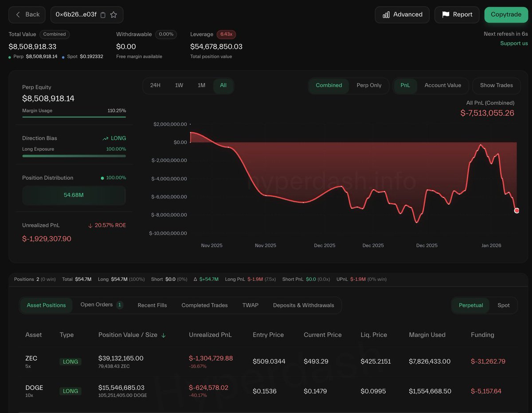Click ZEC funding value $-31,262.79

488,362
